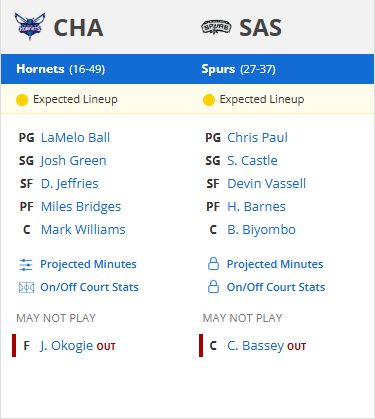Viewport: 375px width, 419px height.
Task: Click the Hornets On/Off Court Stats court icon
Action: [26, 287]
